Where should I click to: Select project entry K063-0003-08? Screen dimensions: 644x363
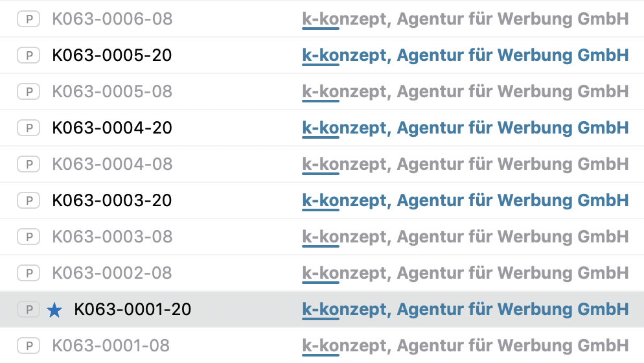point(112,237)
